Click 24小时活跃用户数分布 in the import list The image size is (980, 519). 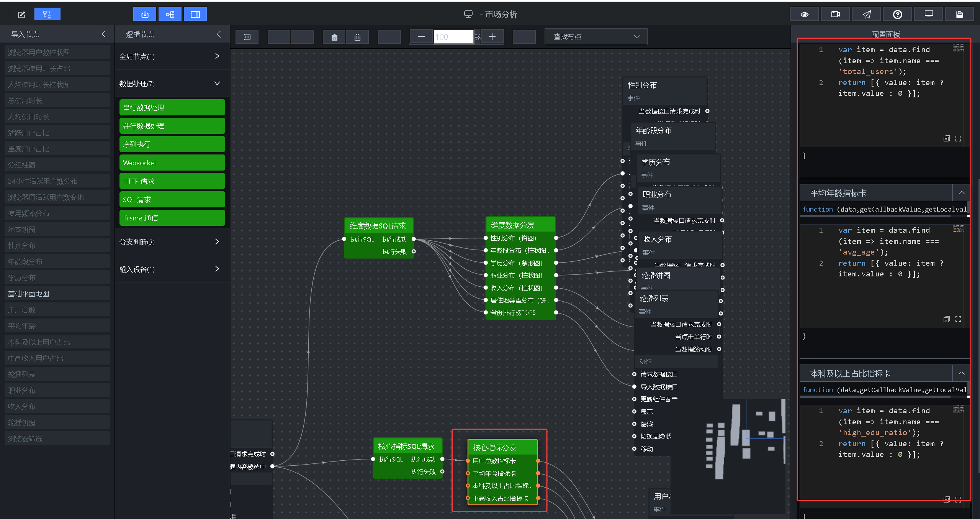tap(57, 181)
